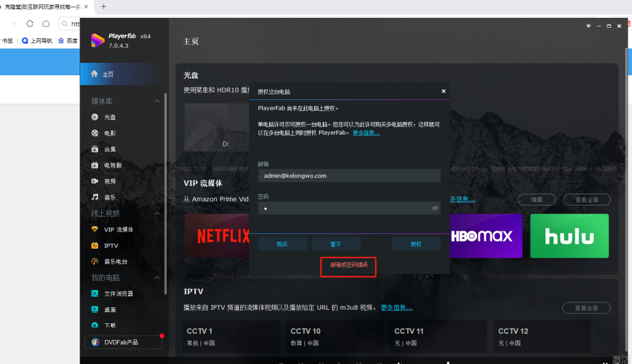Image resolution: width=632 pixels, height=364 pixels.
Task: Open the 上网导航 bookmark
Action: click(37, 41)
